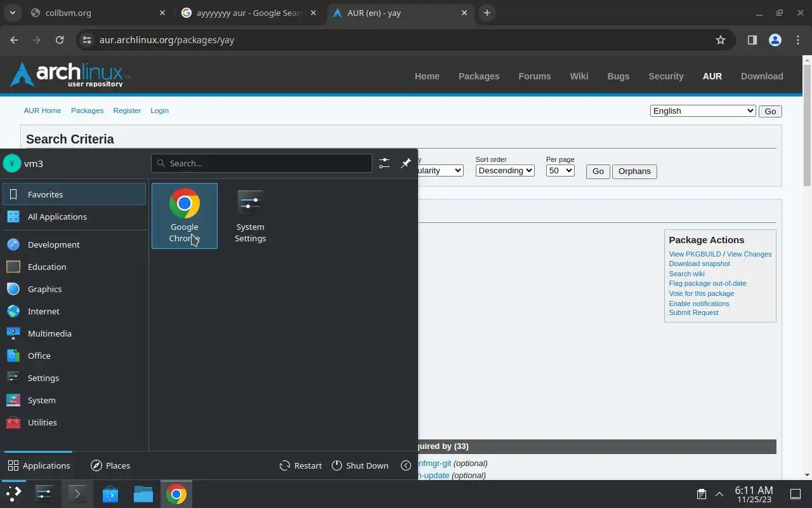The height and width of the screenshot is (508, 812).
Task: Open the Settings category
Action: 74,378
